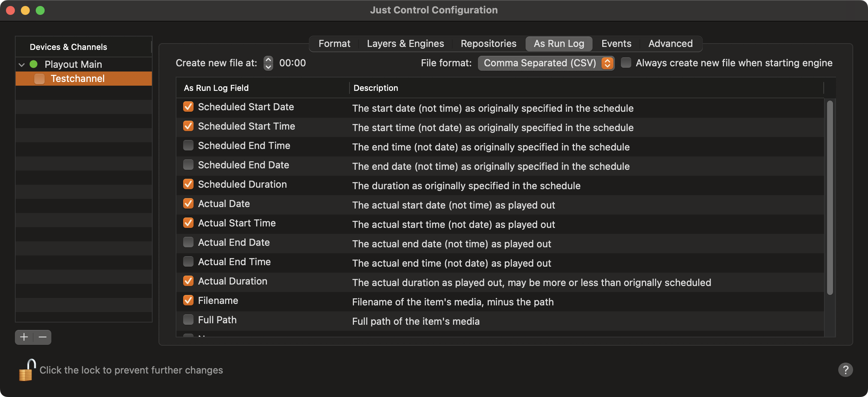Adjust the Create new file time stepper
Image resolution: width=868 pixels, height=397 pixels.
coord(268,63)
